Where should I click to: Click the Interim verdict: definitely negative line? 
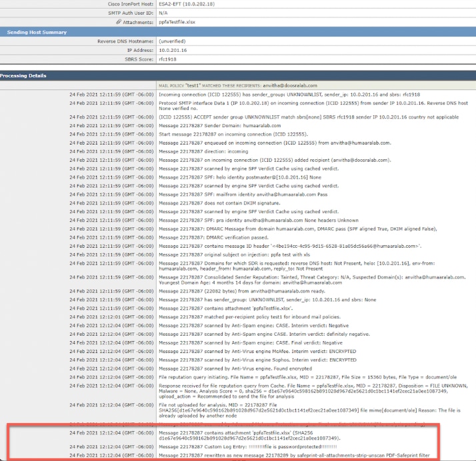[x=265, y=334]
